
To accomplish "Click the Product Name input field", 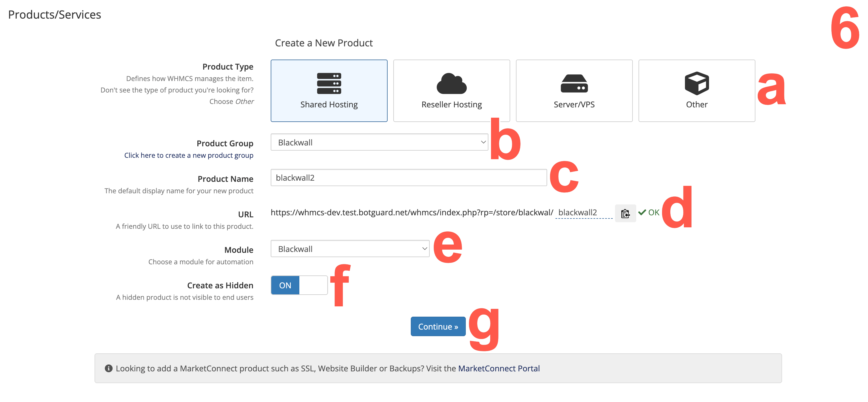I will [x=409, y=178].
